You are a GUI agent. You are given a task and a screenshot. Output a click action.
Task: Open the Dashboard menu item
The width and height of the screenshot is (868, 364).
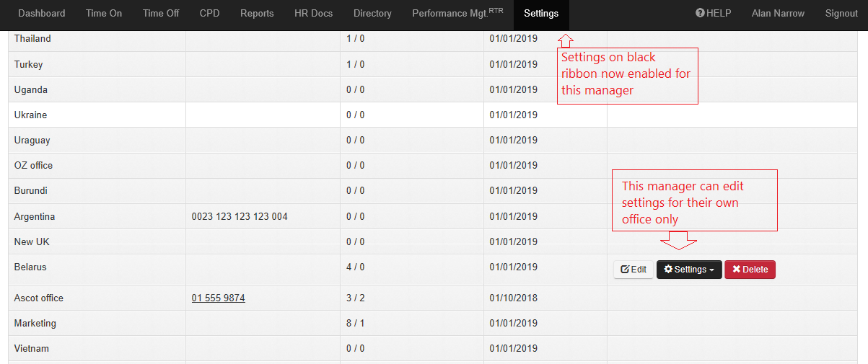click(x=41, y=14)
